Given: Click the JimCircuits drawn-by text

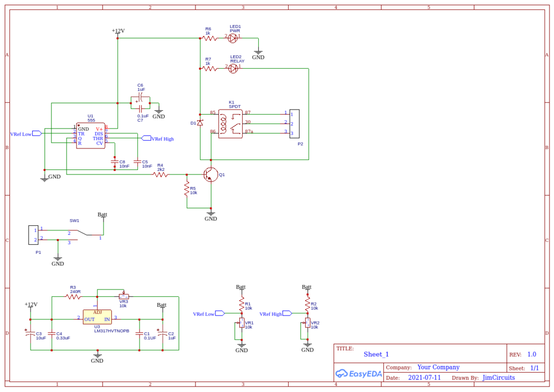Looking at the screenshot, I should (x=498, y=377).
